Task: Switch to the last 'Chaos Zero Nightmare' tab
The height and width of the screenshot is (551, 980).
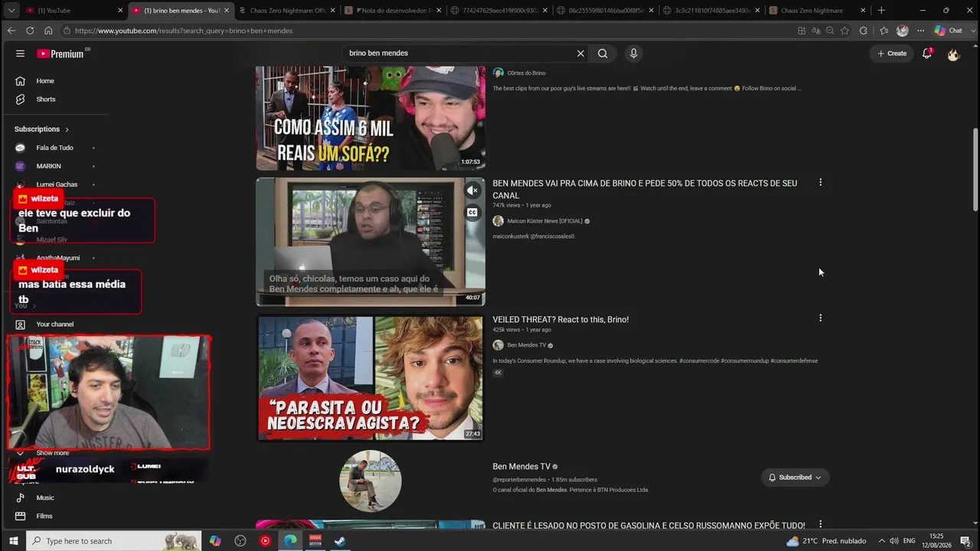Action: 817,11
